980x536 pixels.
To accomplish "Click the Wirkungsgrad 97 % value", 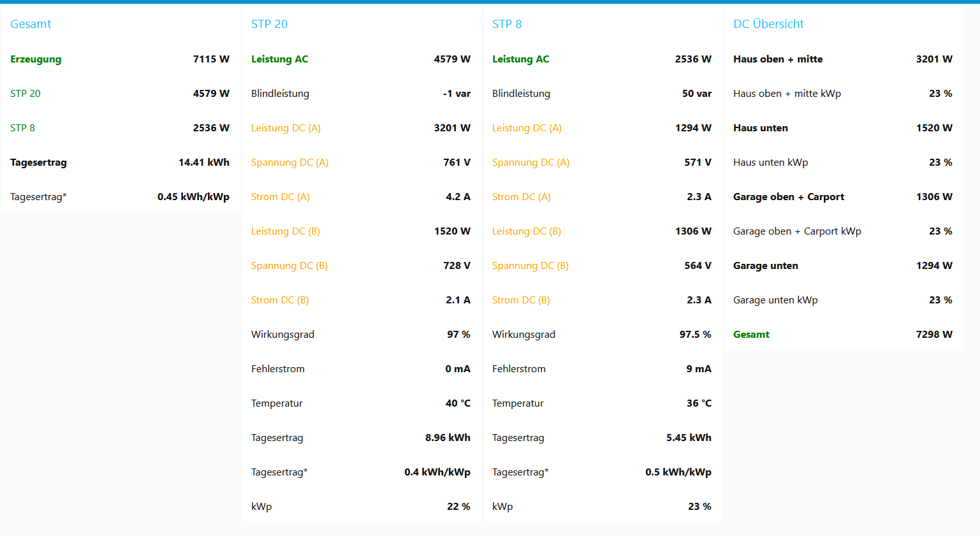I will pos(458,335).
